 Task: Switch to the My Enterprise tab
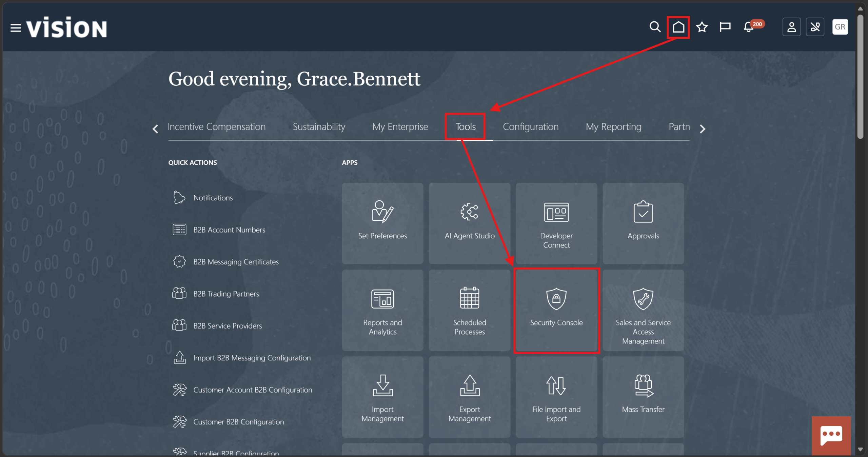point(400,127)
